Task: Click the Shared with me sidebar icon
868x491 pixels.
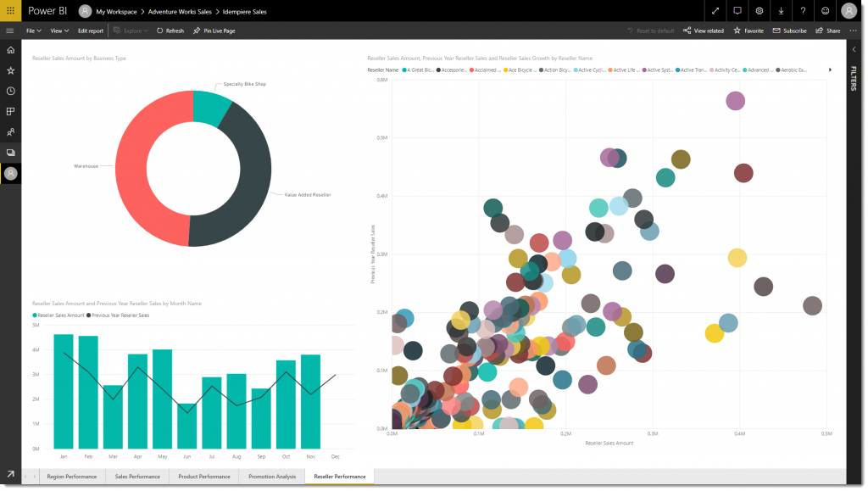Action: 10,132
